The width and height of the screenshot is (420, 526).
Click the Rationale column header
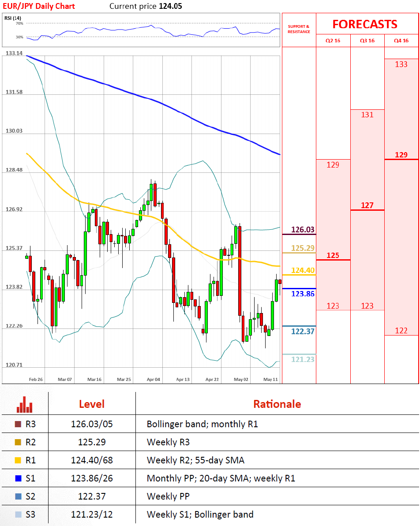[277, 404]
